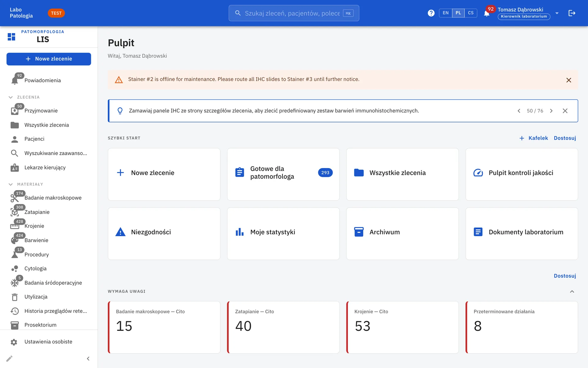This screenshot has height=368, width=588.
Task: Click the Przyjmowanie inbox icon
Action: click(14, 111)
